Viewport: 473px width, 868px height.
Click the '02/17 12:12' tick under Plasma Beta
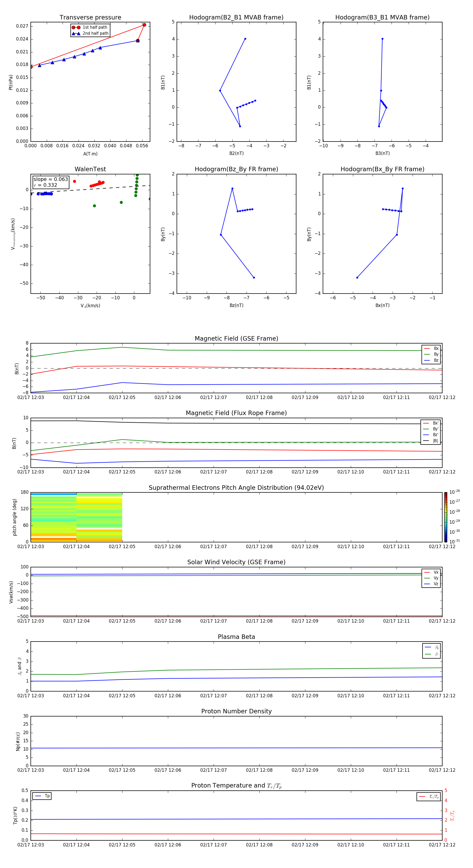[x=442, y=696]
